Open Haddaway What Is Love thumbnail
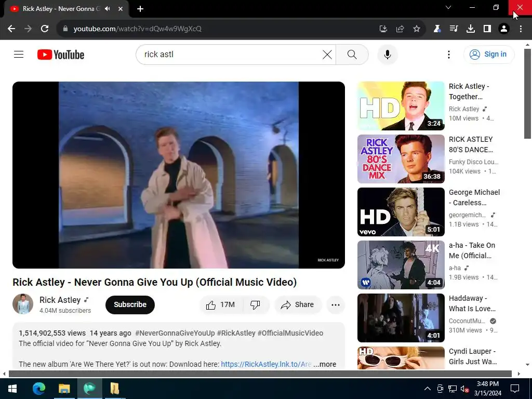Screen dimensions: 532x399 401,318
